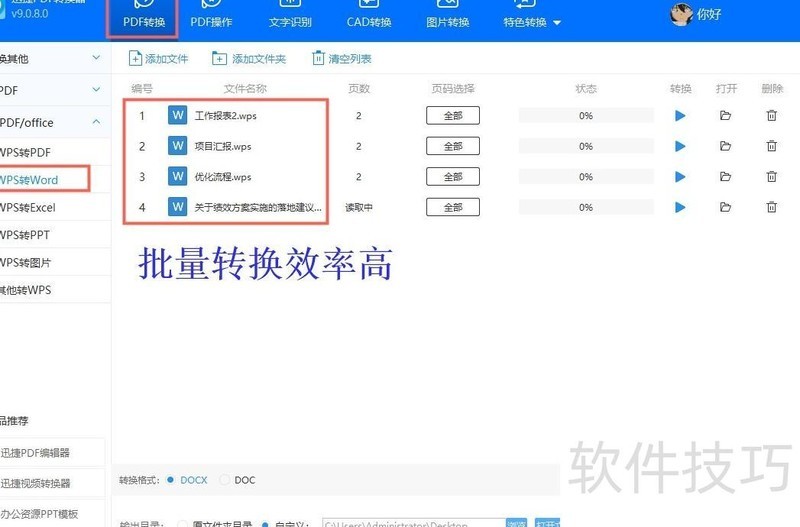Open the 图片转换 tab

(x=447, y=16)
